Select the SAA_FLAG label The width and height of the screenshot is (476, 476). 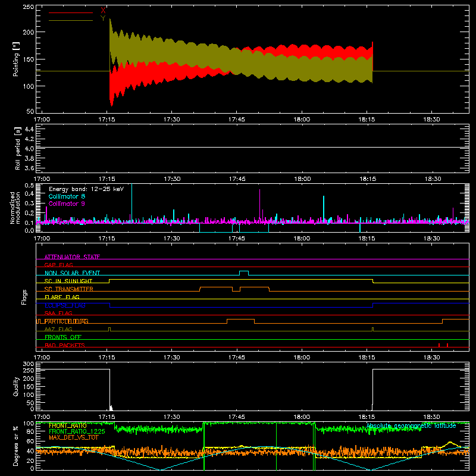[x=58, y=313]
